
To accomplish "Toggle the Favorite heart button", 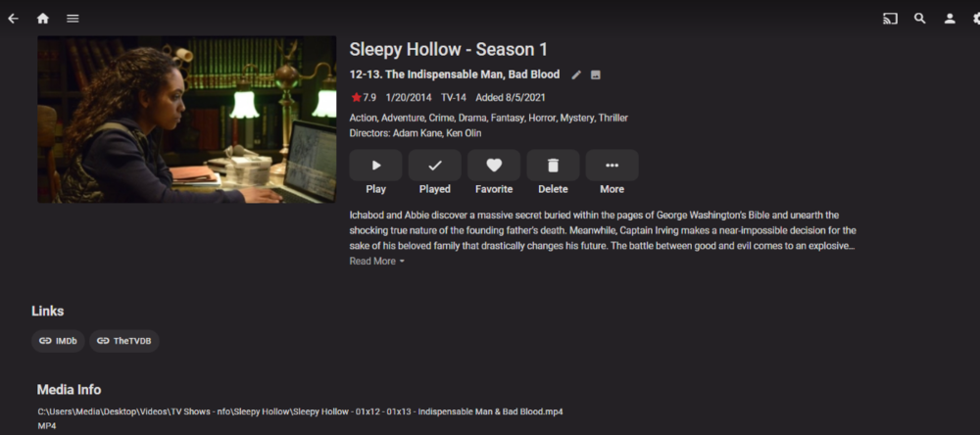I will coord(494,165).
